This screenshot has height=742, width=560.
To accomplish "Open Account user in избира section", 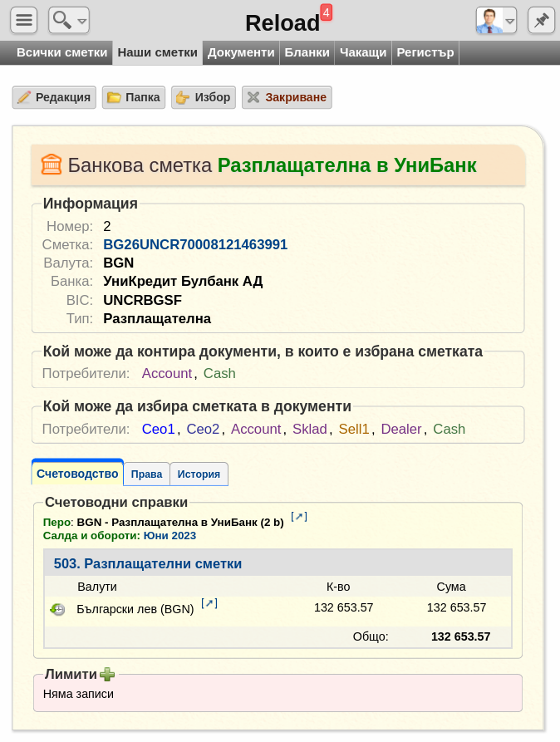I will coord(256,429).
